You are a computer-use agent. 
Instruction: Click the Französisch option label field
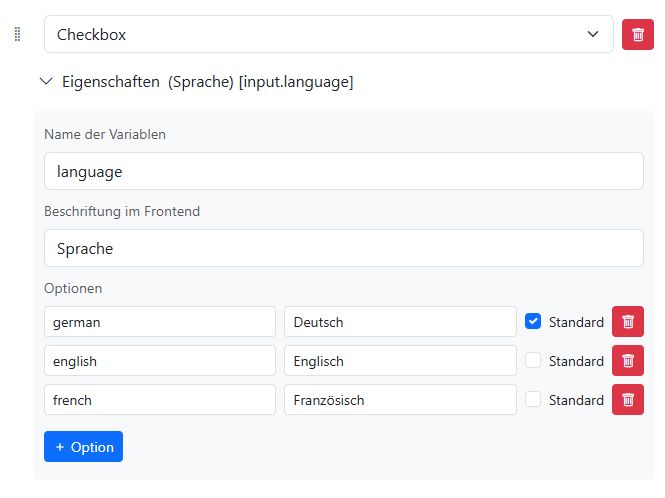click(400, 400)
